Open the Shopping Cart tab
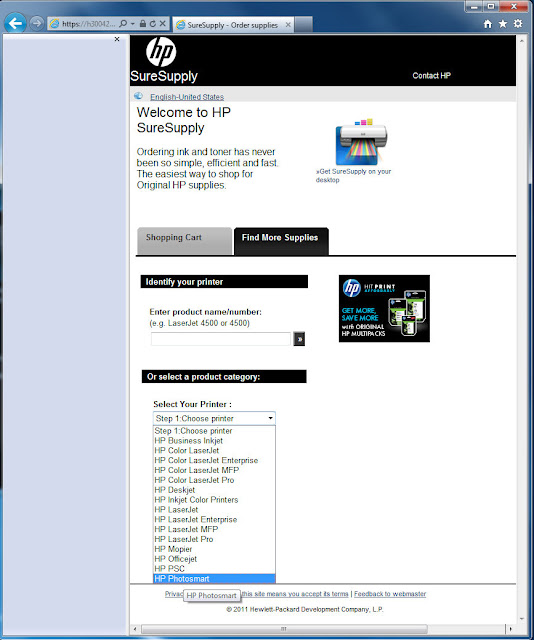This screenshot has width=534, height=640. pos(184,241)
